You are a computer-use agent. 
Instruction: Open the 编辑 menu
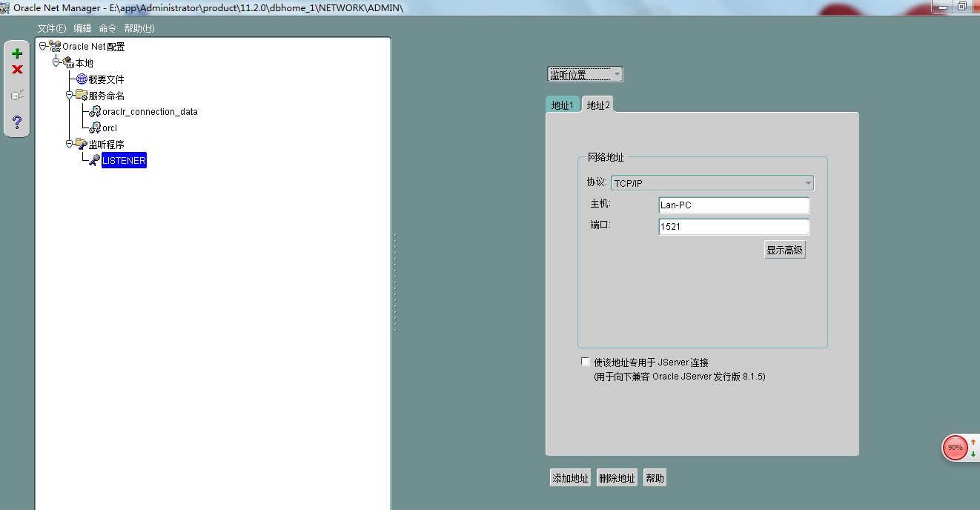[82, 28]
